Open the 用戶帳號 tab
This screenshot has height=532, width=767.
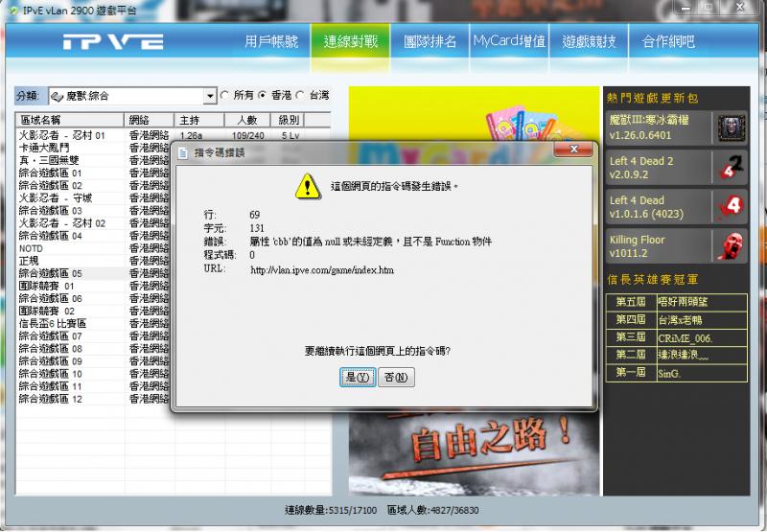coord(271,41)
